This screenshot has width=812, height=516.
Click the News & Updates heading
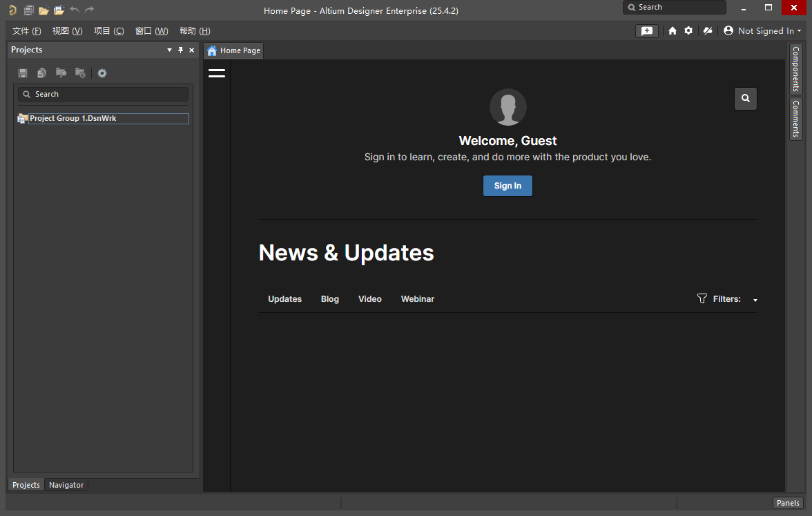(346, 253)
